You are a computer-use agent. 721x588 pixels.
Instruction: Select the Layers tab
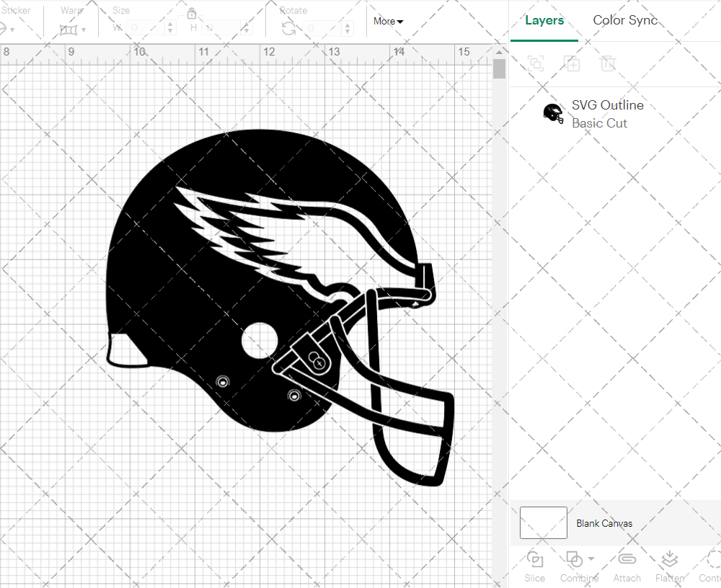[544, 20]
